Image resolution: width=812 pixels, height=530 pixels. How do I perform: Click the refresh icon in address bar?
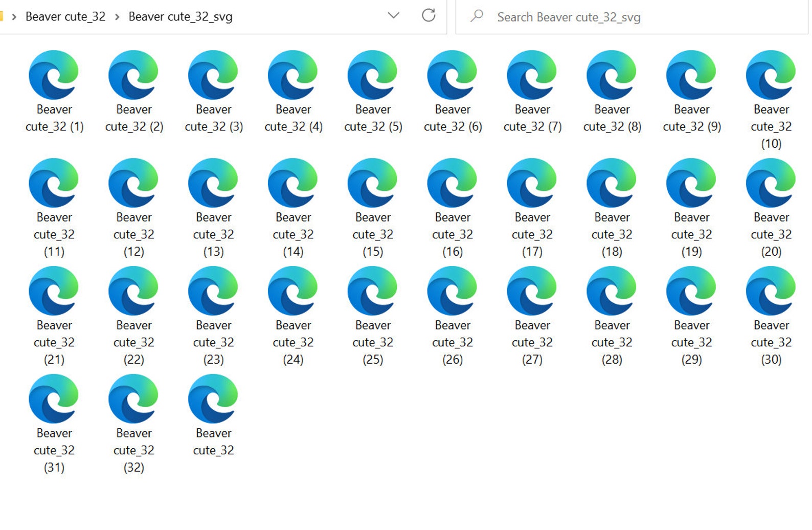point(428,15)
